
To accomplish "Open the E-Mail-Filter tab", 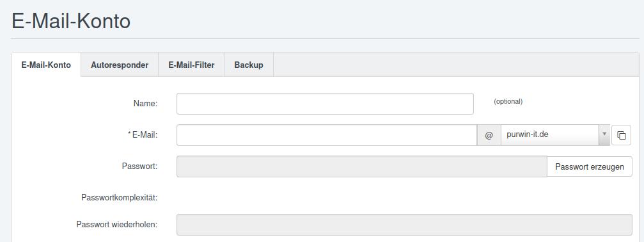I will tap(191, 65).
